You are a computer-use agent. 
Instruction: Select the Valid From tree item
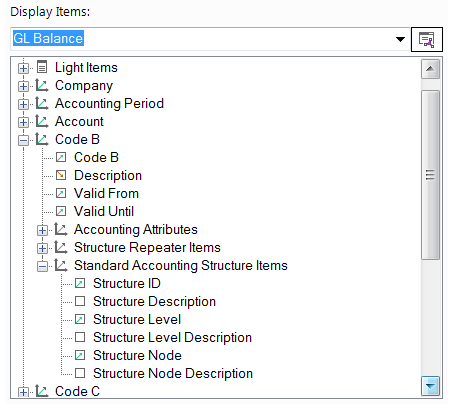pos(106,193)
